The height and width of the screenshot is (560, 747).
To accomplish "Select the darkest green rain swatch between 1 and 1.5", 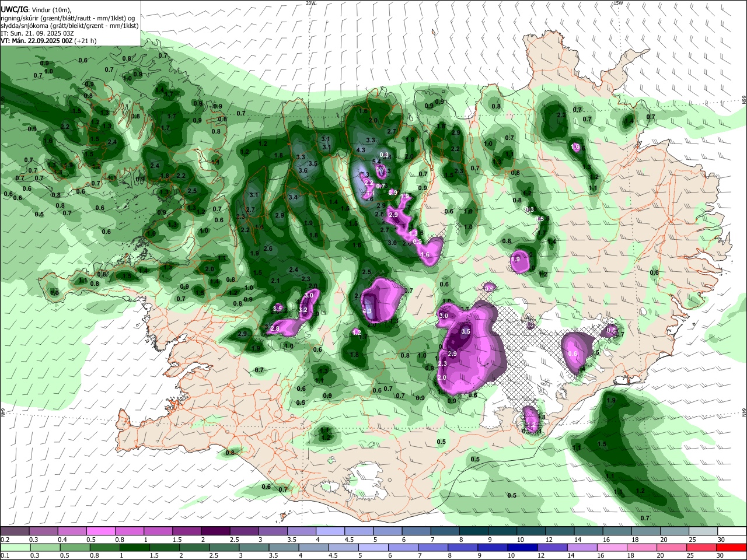I will [134, 547].
